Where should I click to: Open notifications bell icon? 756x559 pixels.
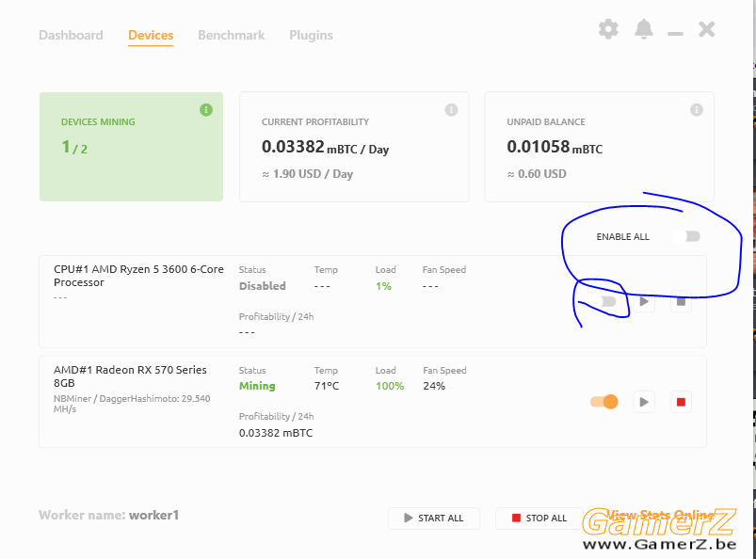click(644, 29)
